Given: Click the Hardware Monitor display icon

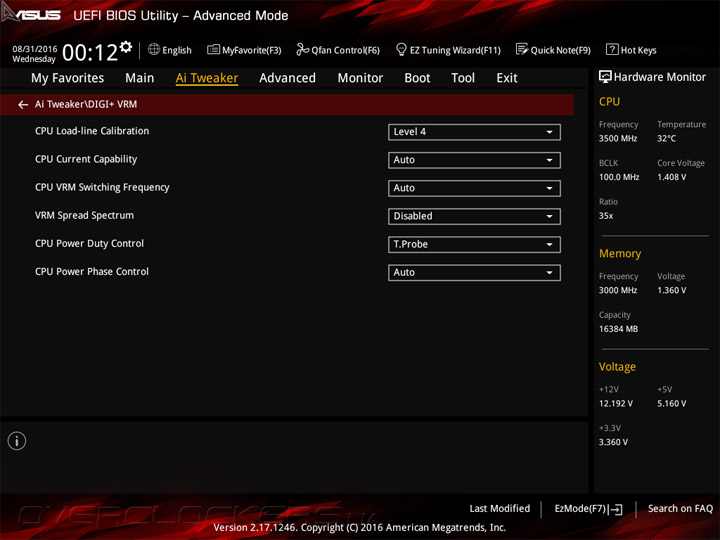Looking at the screenshot, I should pos(605,77).
